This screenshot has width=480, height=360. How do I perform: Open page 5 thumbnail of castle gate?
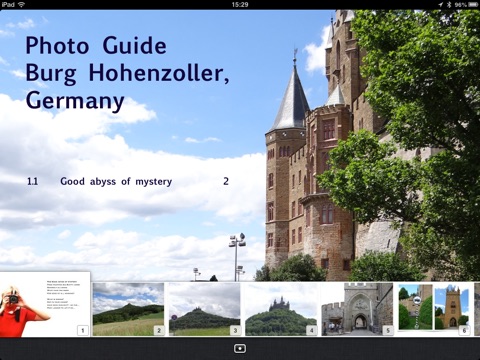coord(357,309)
